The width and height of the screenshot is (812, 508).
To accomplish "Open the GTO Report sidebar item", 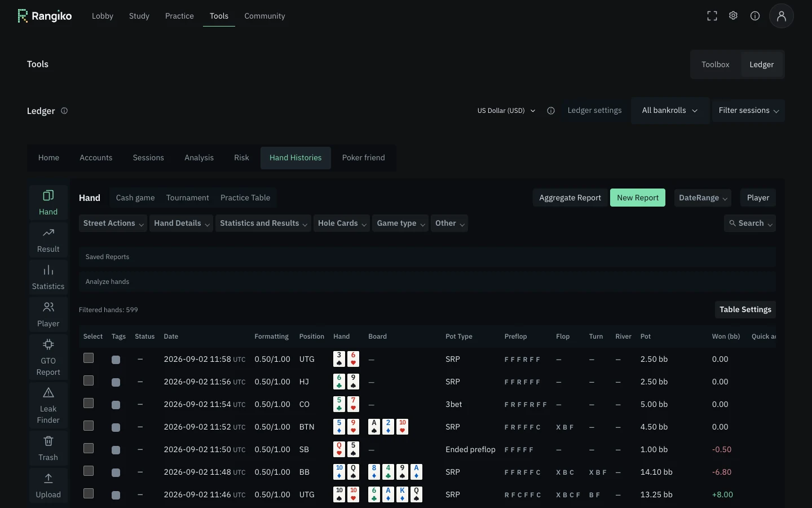I will pos(48,357).
